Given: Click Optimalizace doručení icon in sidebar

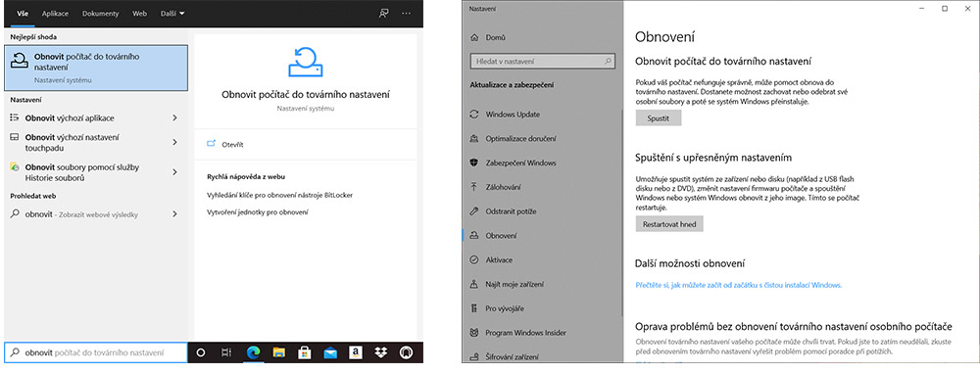Looking at the screenshot, I should pos(473,139).
